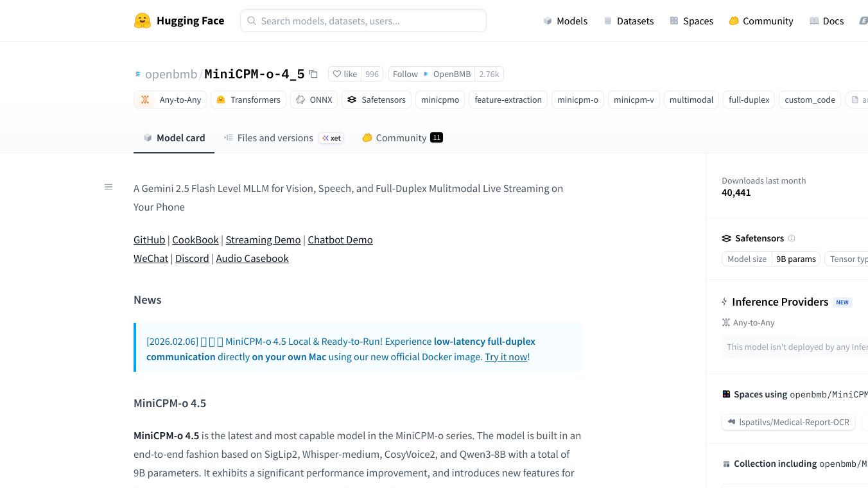Viewport: 868px width, 488px height.
Task: Click the search models input field
Action: [363, 21]
